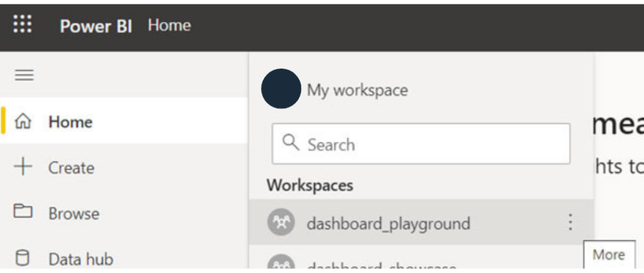This screenshot has width=644, height=273.
Task: Click the dashboard_playground workspace group icon
Action: pos(280,223)
